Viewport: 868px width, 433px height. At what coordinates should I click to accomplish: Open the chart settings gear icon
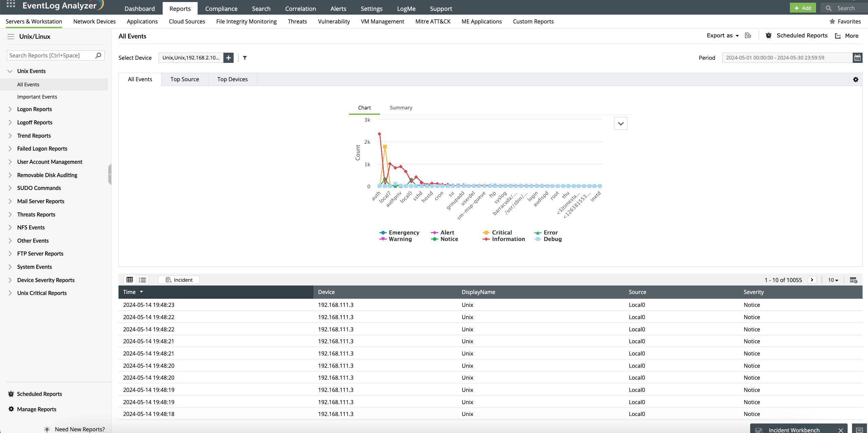pyautogui.click(x=855, y=79)
